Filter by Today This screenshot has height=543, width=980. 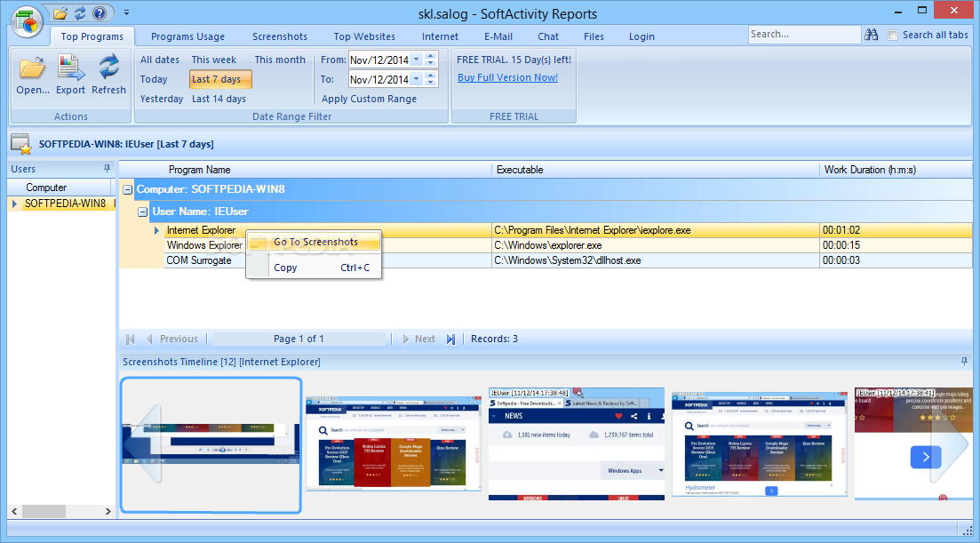(154, 79)
